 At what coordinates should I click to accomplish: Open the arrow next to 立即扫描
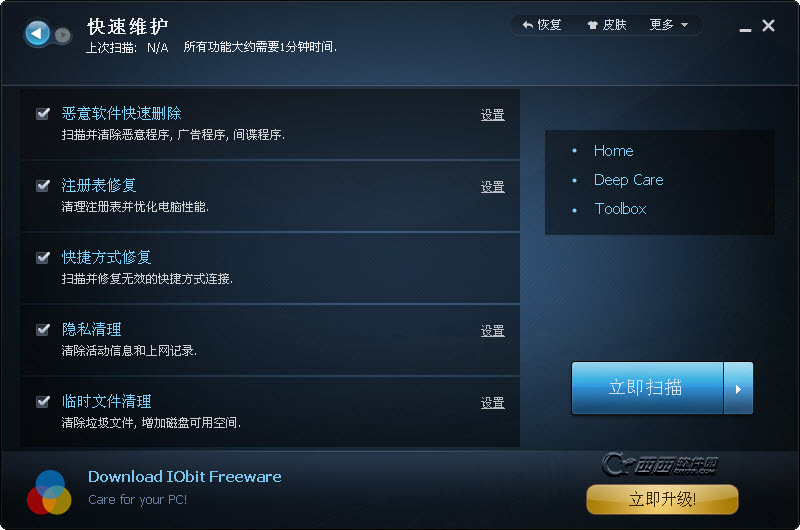[738, 388]
